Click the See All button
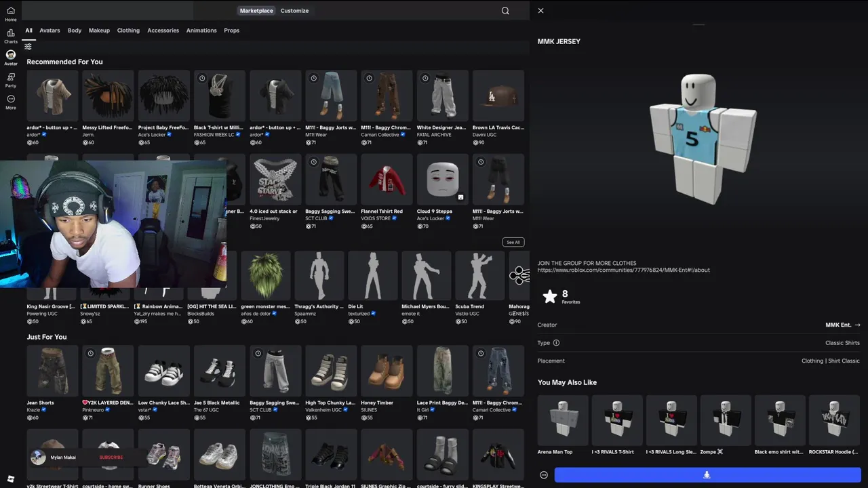This screenshot has width=868, height=488. [x=513, y=242]
